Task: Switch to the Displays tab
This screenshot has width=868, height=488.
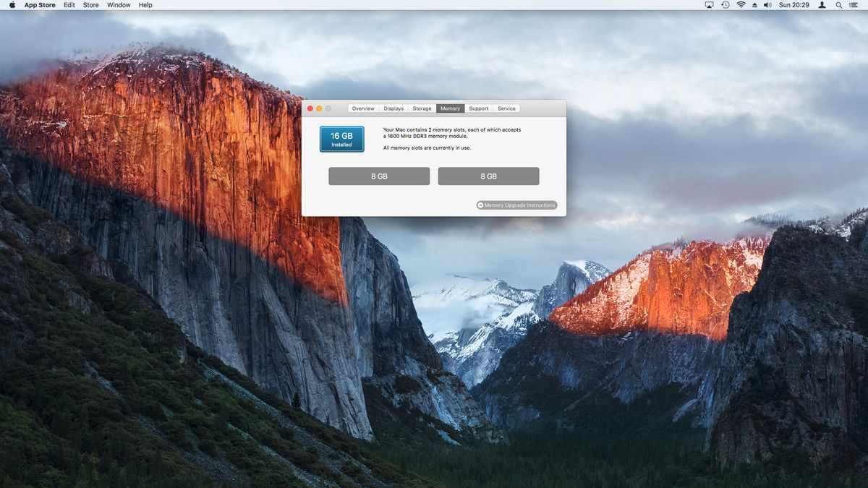Action: point(393,108)
